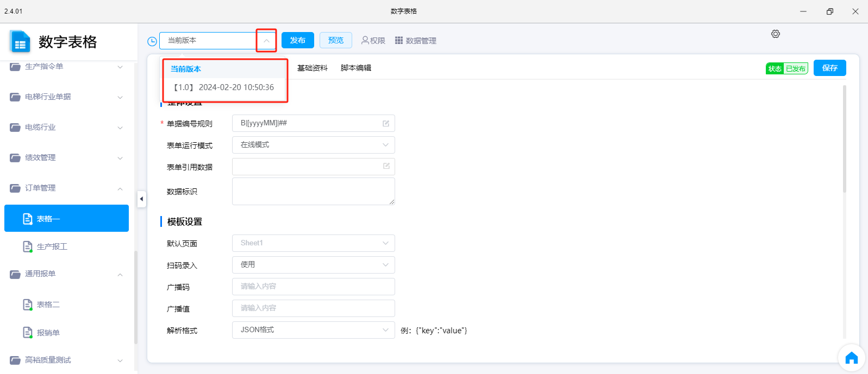Screen dimensions: 868x374
Task: Collapse the sidebar with the arrow handle
Action: point(141,199)
